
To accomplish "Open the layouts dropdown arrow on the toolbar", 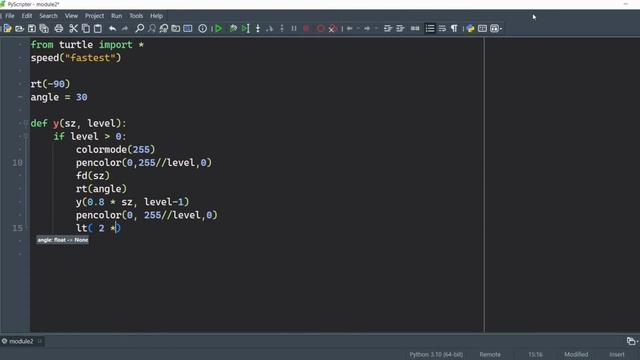I will point(501,29).
